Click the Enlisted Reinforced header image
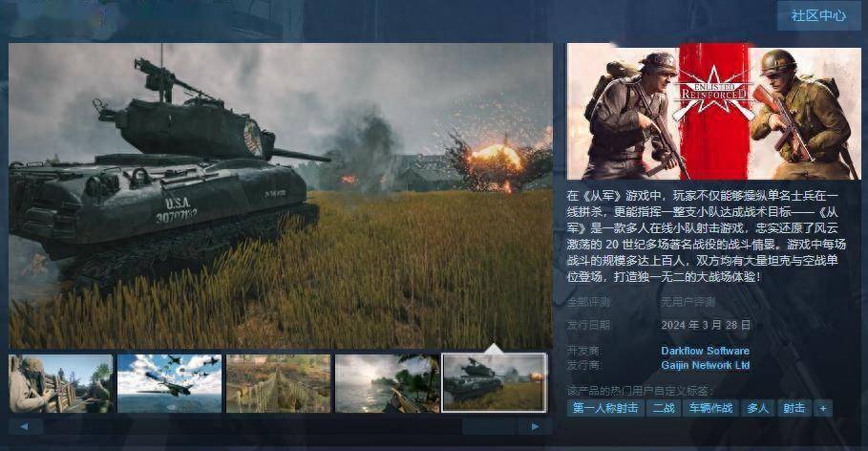The width and height of the screenshot is (868, 451). coord(714,112)
